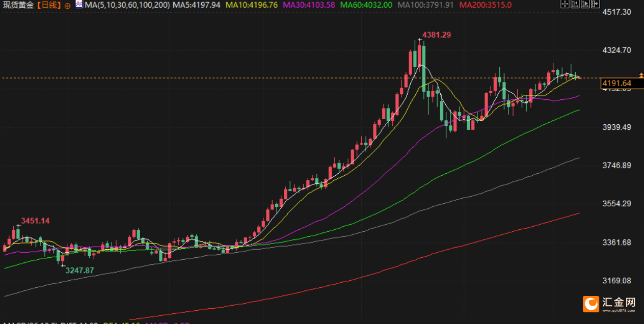Click the small orange arrow marker on price axis
The height and width of the screenshot is (324, 644).
click(641, 75)
